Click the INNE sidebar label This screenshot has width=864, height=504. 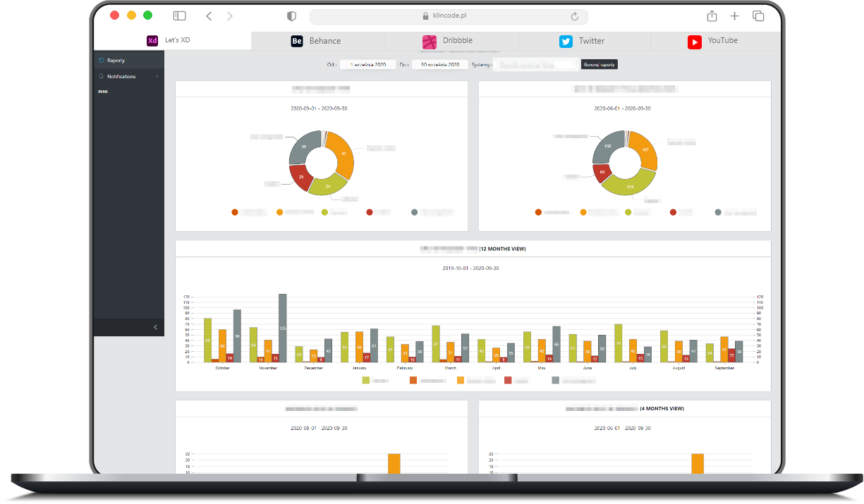(x=103, y=92)
